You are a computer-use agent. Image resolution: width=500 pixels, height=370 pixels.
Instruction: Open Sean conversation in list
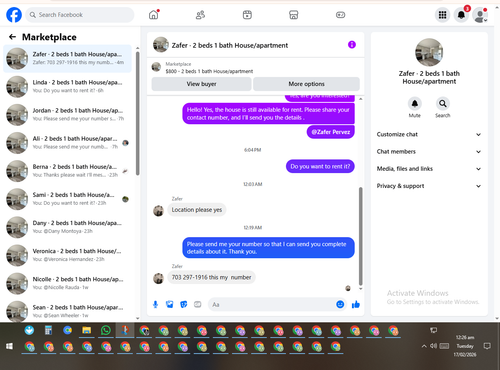67,311
